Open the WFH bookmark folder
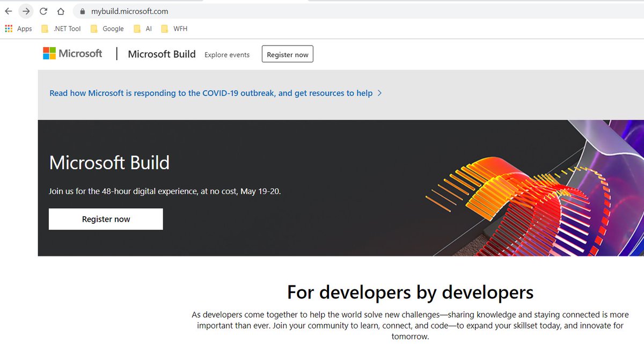The height and width of the screenshot is (358, 644). pos(174,28)
